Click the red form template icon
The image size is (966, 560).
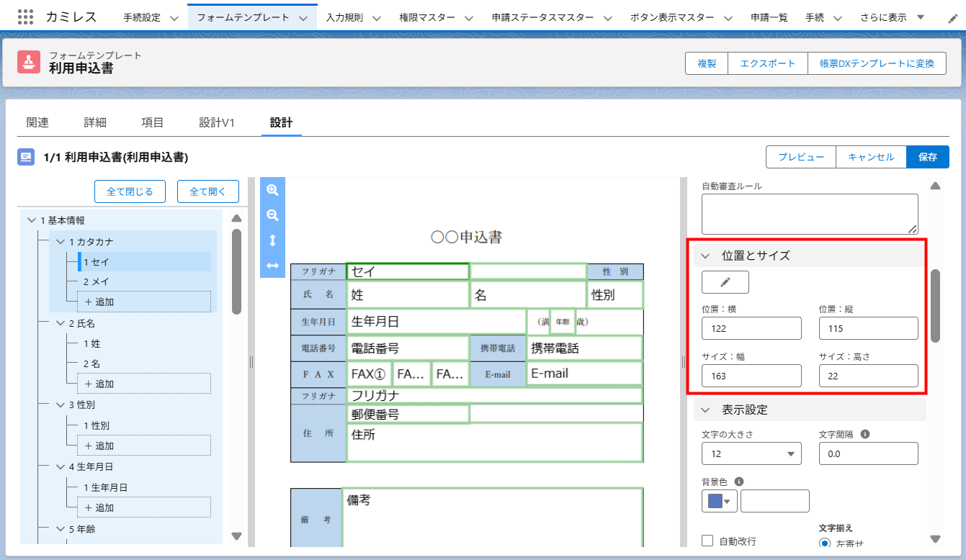click(x=30, y=63)
